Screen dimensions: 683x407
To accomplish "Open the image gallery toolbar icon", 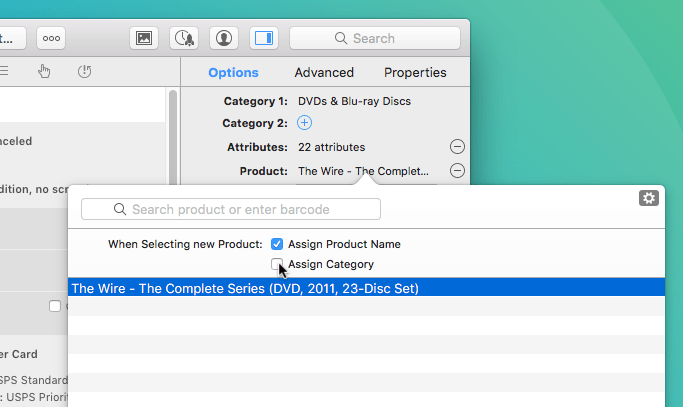I will [144, 38].
